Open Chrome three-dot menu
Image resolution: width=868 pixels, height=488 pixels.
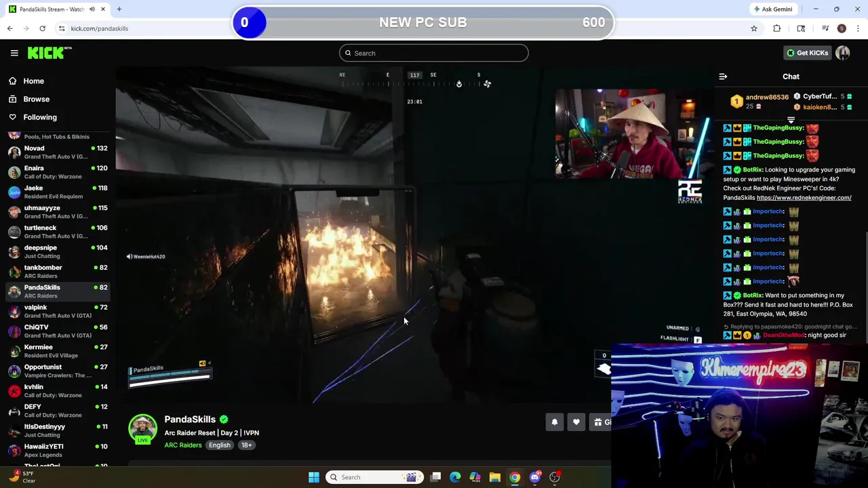click(858, 28)
